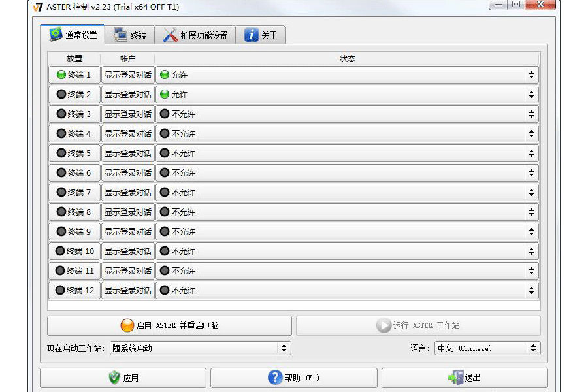The image size is (588, 392).
Task: Expand the 终端 1 status dropdown
Action: pos(348,74)
